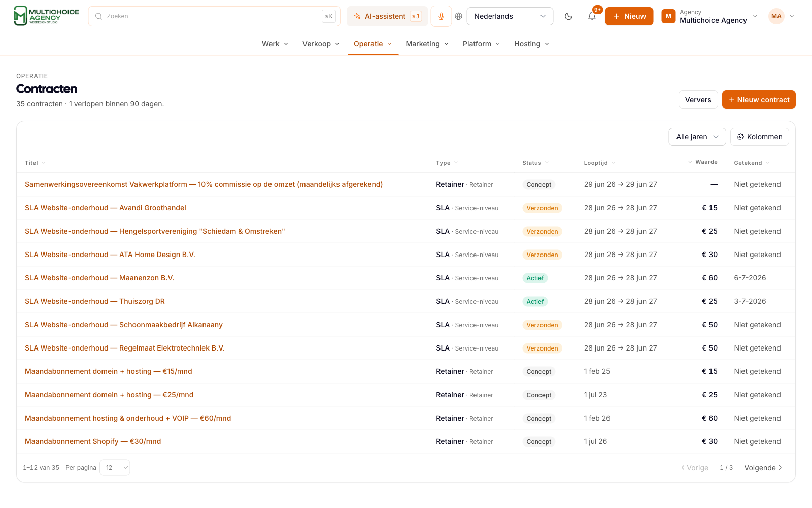Open Maandabonnement domein + hosting €15/mnd
Screen dimensions: 812x508
click(109, 371)
